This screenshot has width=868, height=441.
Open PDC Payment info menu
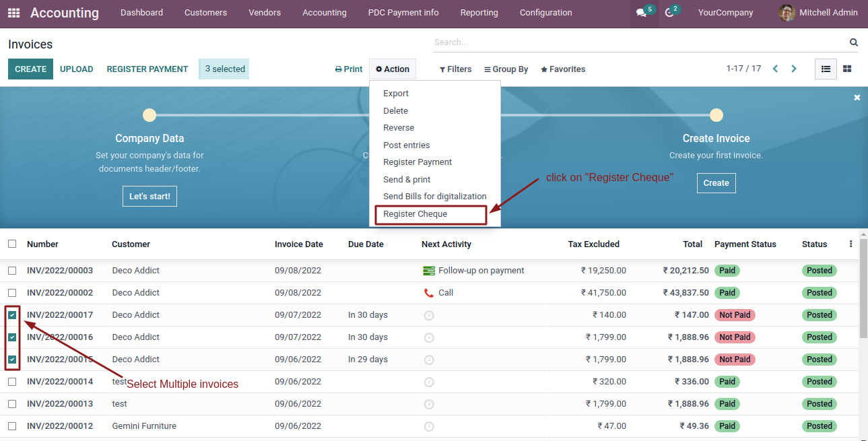click(403, 13)
